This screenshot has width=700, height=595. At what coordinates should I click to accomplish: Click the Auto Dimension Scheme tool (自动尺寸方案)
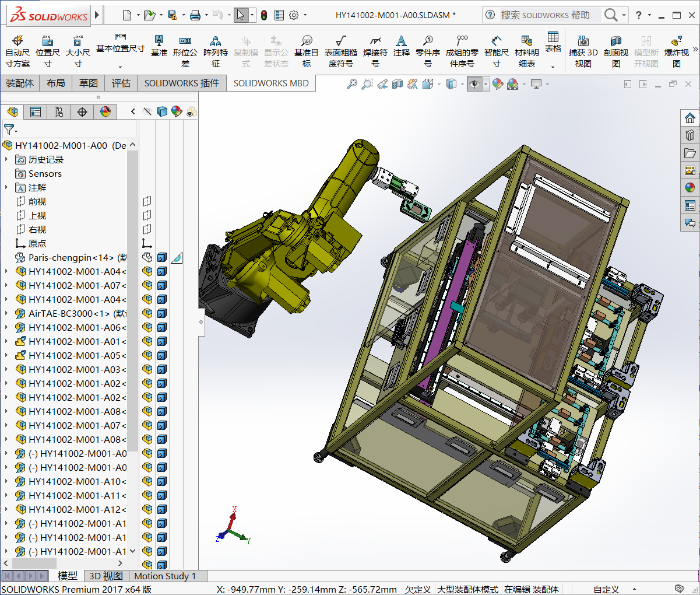click(x=17, y=51)
